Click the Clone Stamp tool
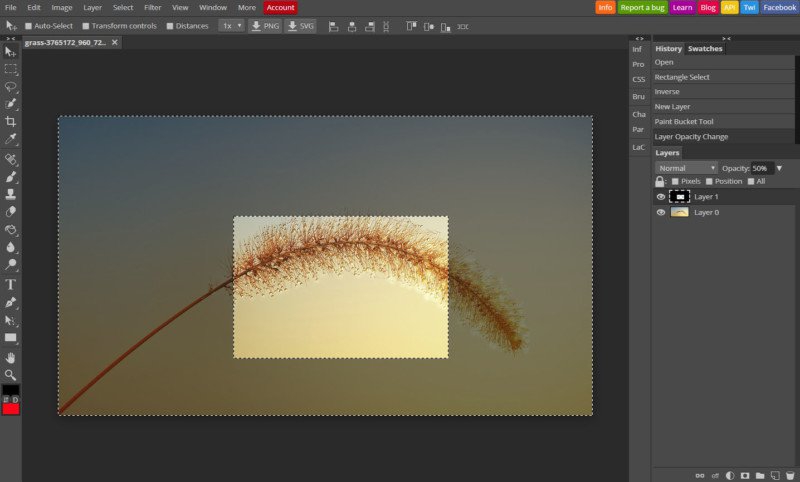The height and width of the screenshot is (482, 800). point(11,193)
